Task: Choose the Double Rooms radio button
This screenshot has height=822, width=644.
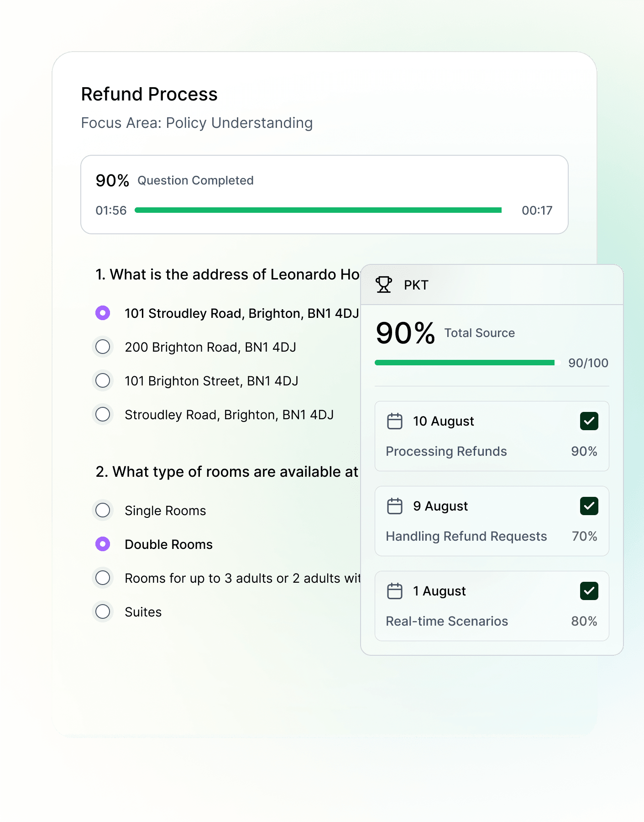Action: pos(103,544)
